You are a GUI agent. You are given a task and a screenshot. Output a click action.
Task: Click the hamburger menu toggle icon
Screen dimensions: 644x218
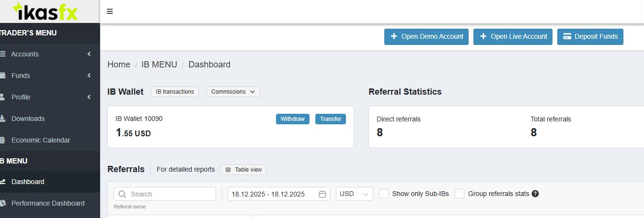tap(110, 11)
